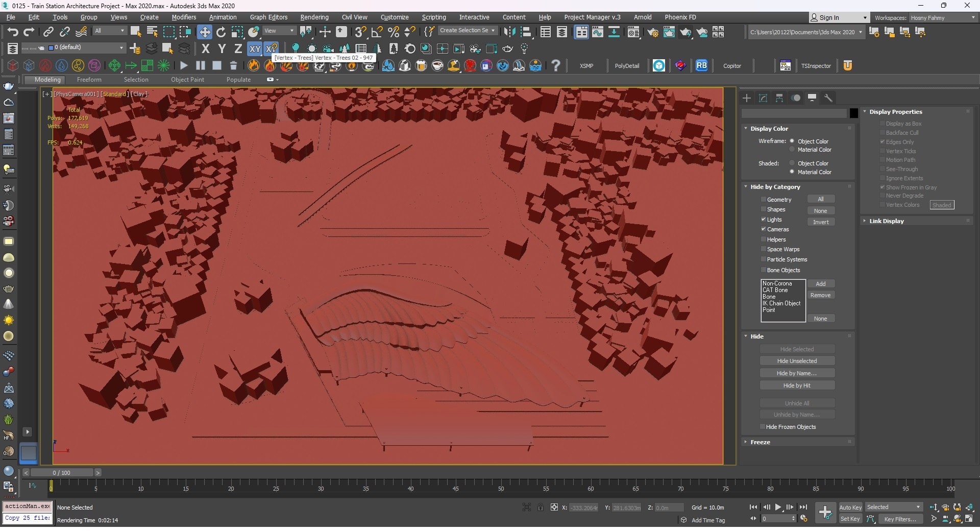
Task: Open the layer dropdown showing 0 (default)
Action: 86,47
